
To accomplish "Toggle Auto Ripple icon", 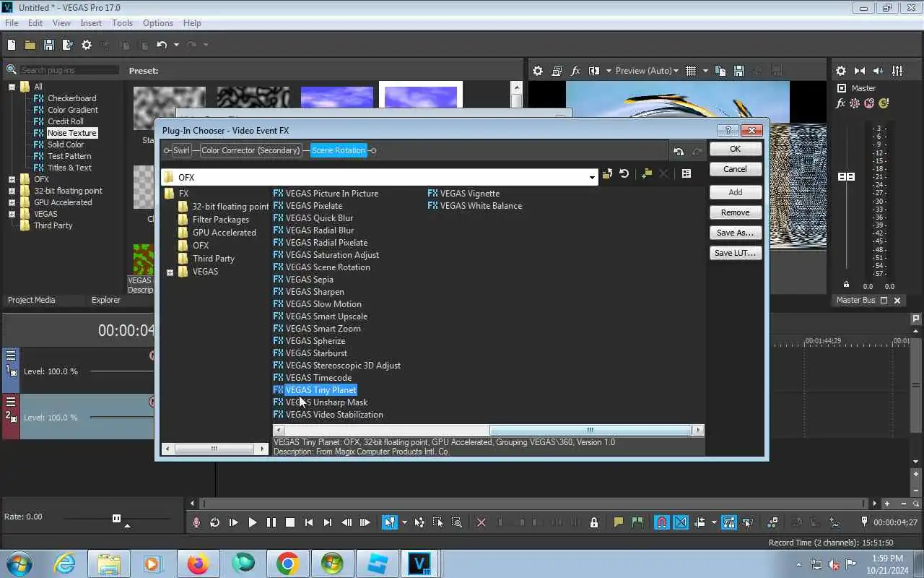I will [700, 522].
